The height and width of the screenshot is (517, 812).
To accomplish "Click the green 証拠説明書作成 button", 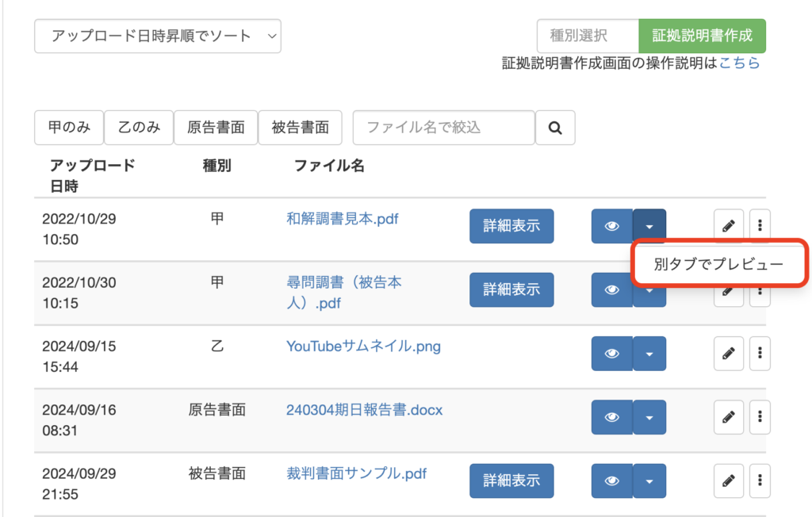I will tap(702, 36).
